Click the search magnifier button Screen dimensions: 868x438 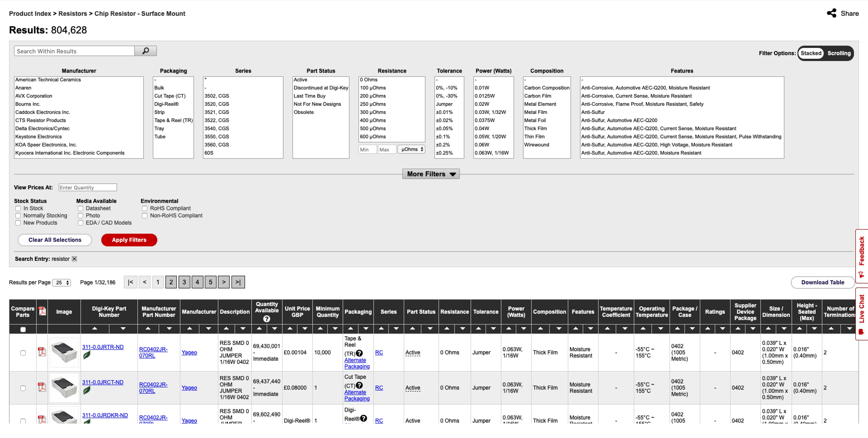146,51
